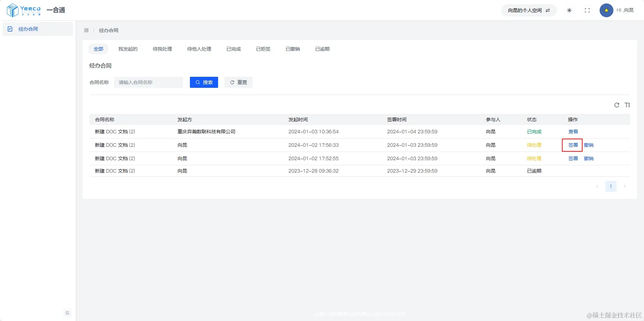Click the 签署时间 column header
Viewport: 644px width, 321px height.
397,120
